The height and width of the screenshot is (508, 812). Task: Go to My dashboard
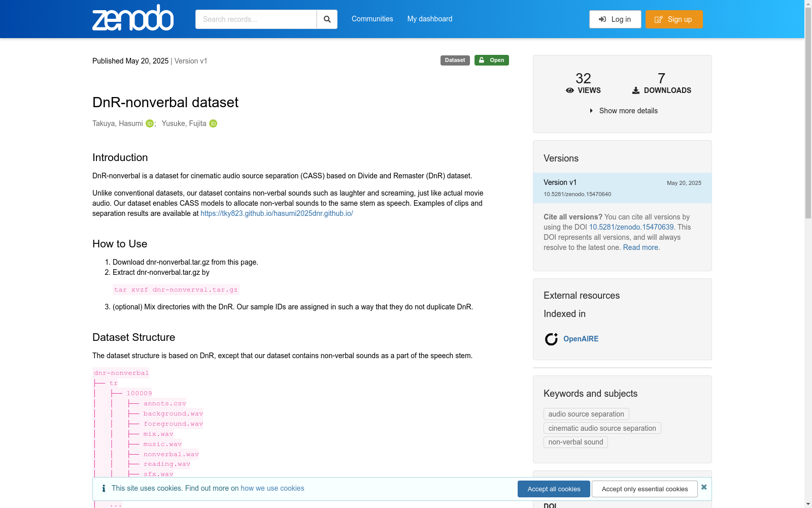point(430,19)
